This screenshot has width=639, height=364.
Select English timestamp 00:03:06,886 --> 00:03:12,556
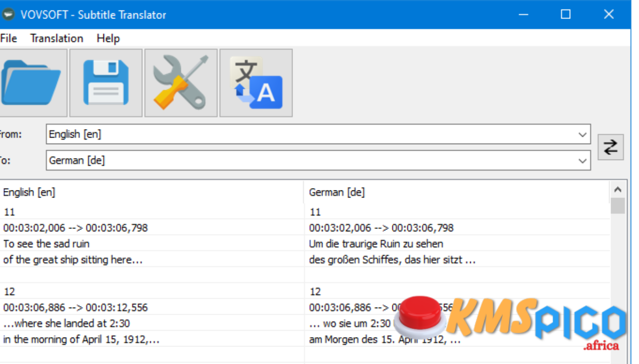tap(152, 308)
